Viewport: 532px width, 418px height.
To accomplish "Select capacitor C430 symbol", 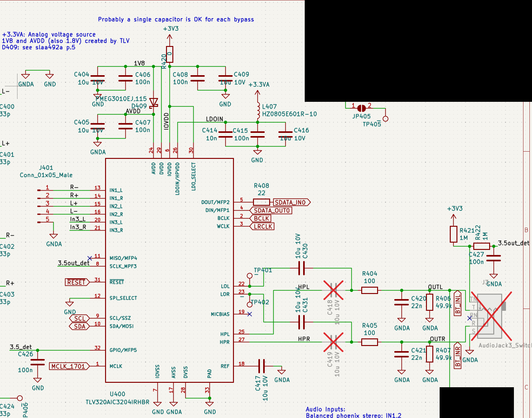I will (302, 268).
